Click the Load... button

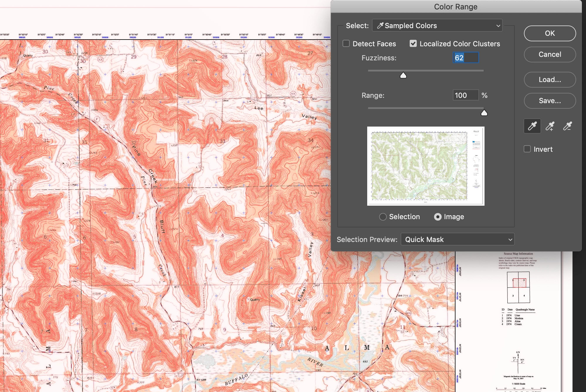[x=550, y=80]
